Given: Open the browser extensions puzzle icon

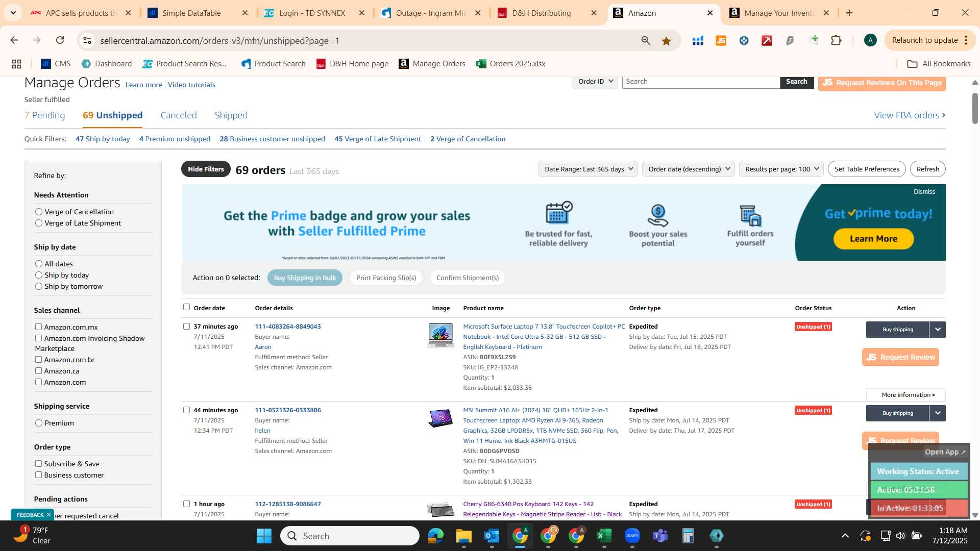Looking at the screenshot, I should (x=836, y=40).
